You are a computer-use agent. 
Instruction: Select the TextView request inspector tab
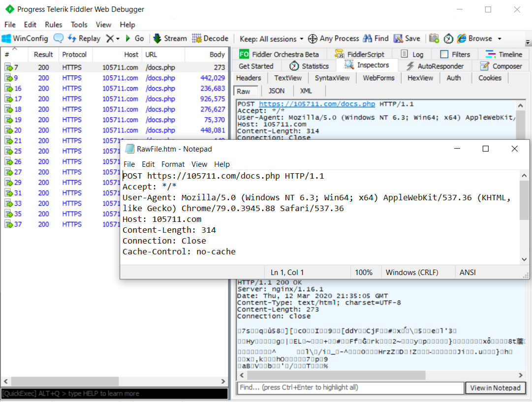coord(288,78)
